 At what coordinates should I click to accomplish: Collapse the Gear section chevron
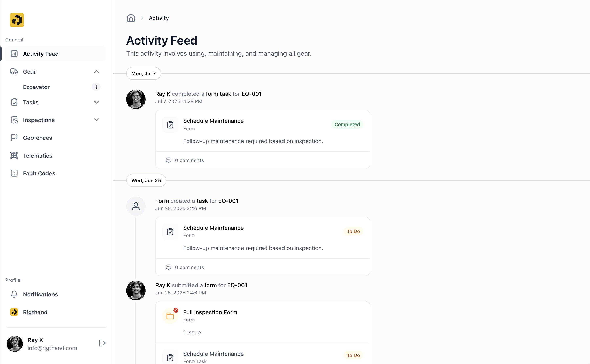tap(96, 71)
